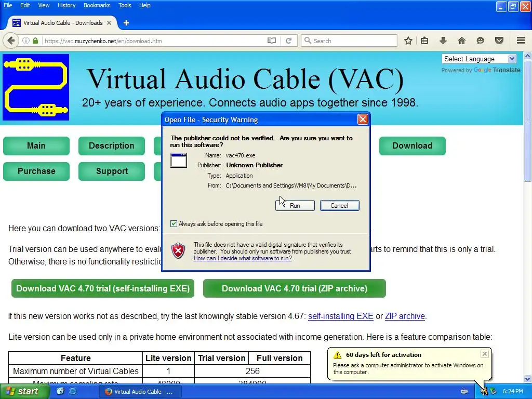Open the History menu
This screenshot has height=399, width=532.
pos(66,5)
